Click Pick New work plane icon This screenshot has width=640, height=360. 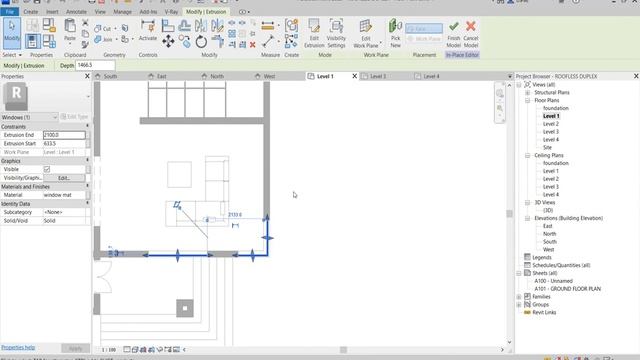click(x=395, y=33)
